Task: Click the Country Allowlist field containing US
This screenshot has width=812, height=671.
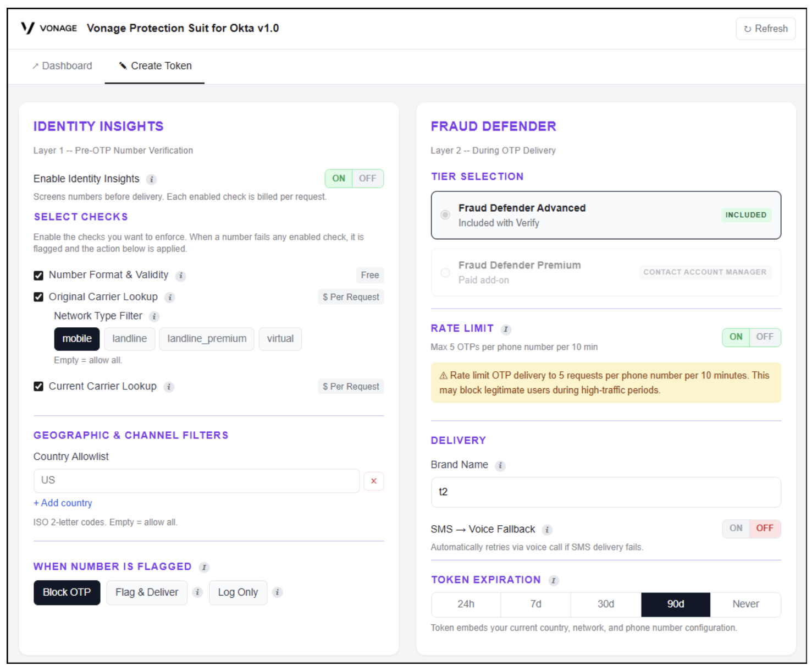Action: [197, 481]
